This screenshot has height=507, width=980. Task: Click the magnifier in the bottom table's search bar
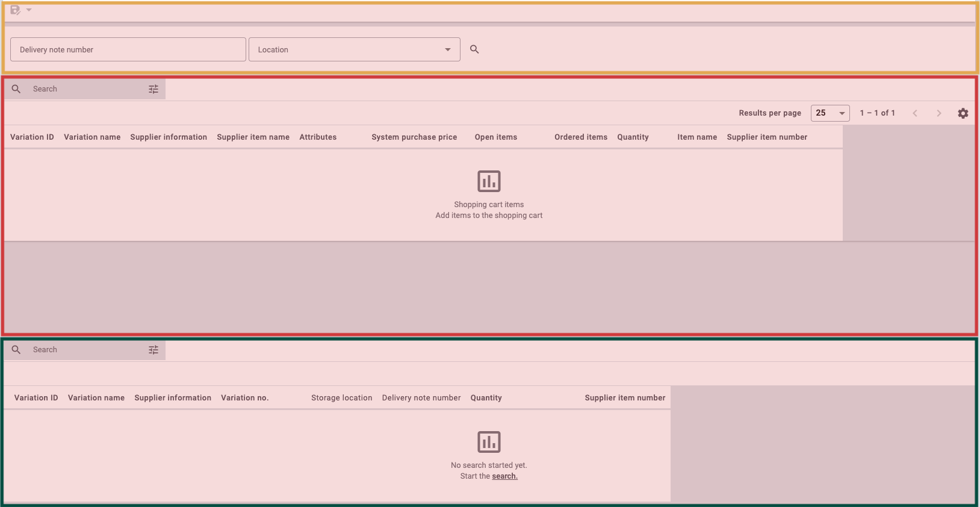(16, 350)
